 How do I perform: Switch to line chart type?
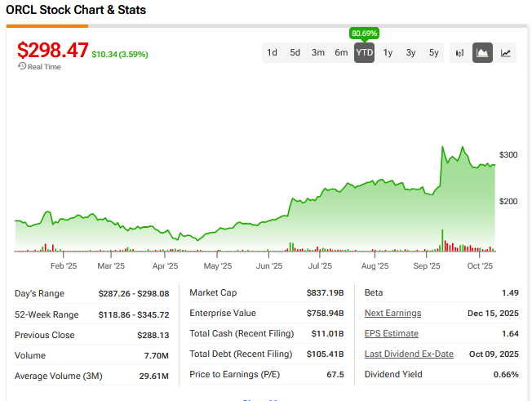pyautogui.click(x=506, y=53)
